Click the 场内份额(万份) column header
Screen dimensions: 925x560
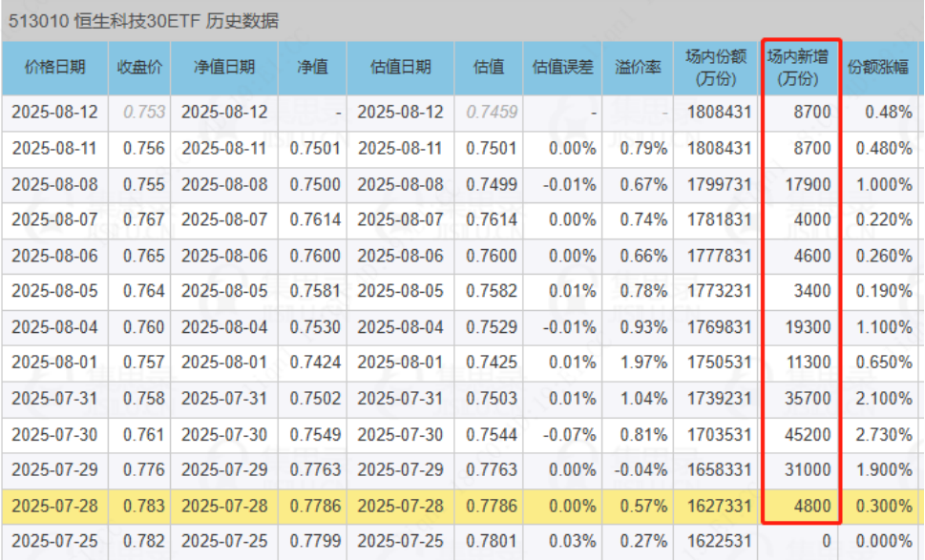716,67
